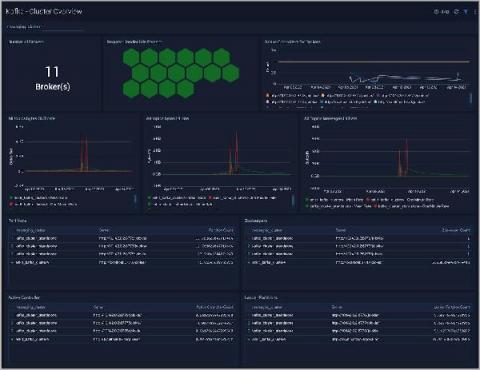Click the legend scrollbar in the Bytes In/Out chart
480x370 pixels.
click(135, 199)
